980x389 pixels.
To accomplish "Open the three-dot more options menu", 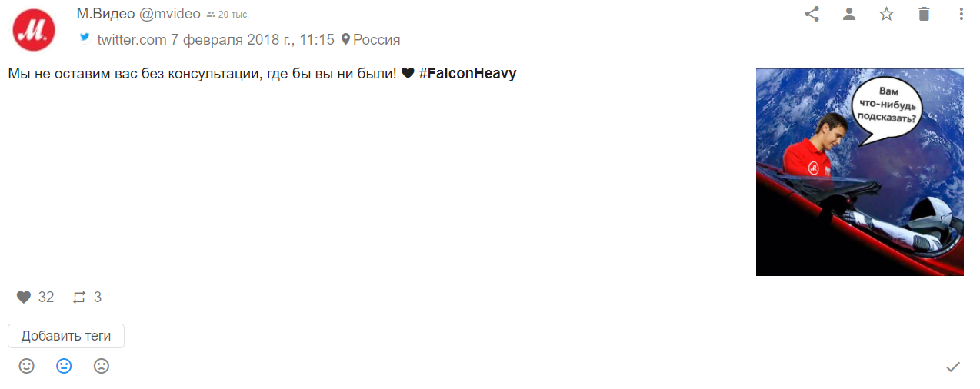I will pos(962,14).
